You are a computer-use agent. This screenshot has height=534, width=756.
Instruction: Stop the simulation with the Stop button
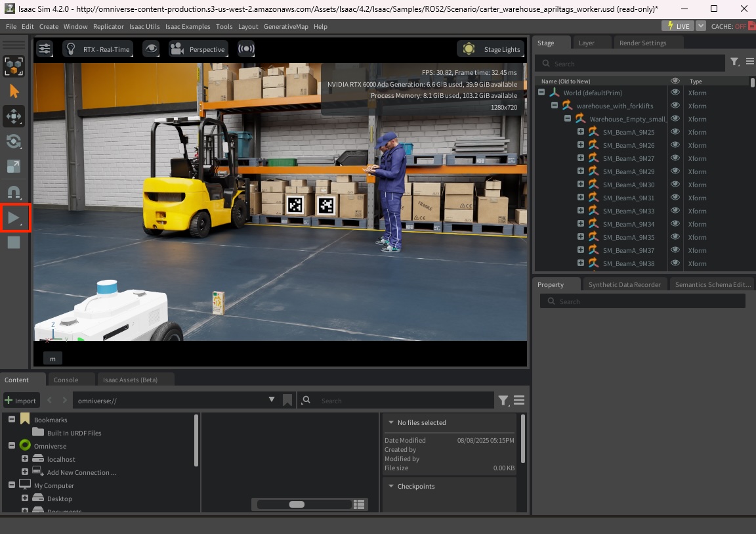(14, 242)
